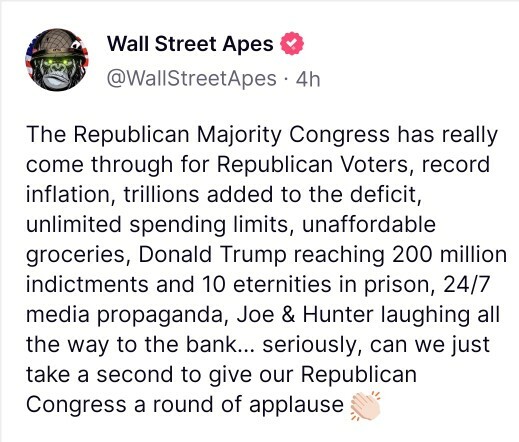Click the word "applause" before emoji

296,405
